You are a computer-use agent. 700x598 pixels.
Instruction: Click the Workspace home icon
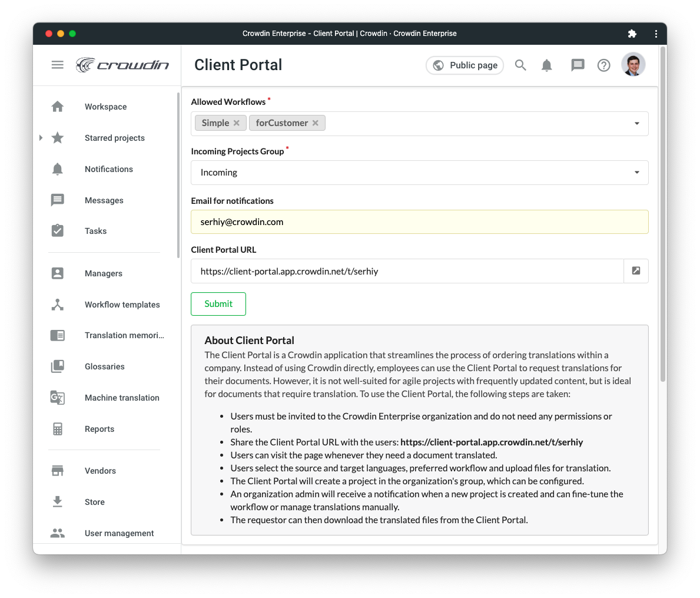[x=57, y=107]
